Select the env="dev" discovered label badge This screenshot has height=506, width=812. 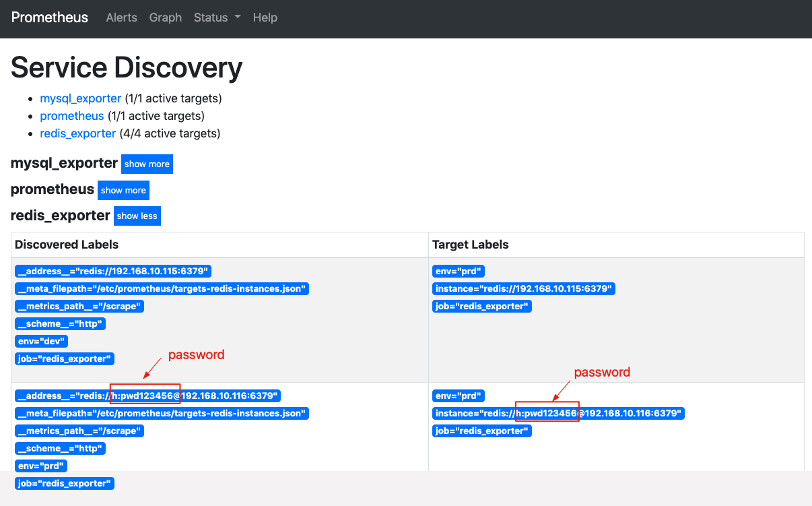41,342
